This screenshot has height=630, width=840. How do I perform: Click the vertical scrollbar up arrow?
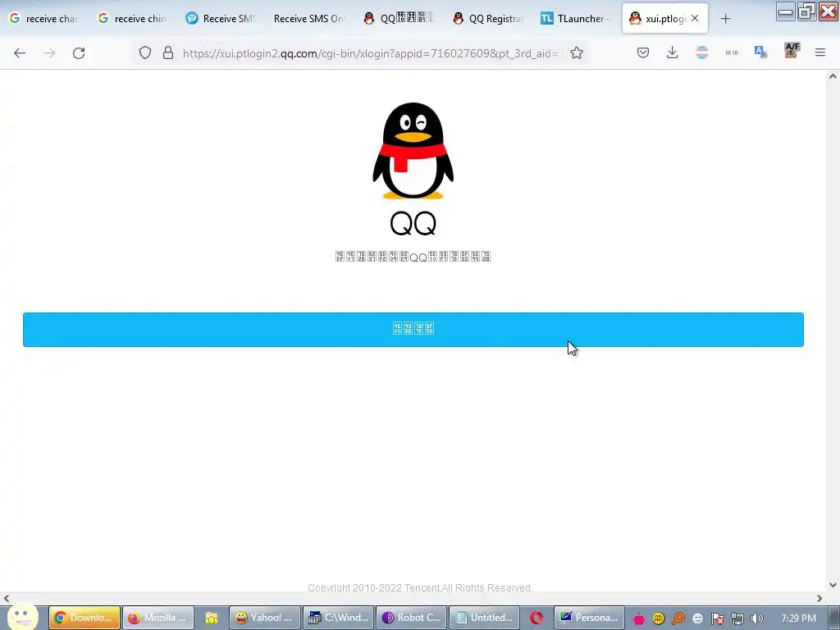(x=833, y=76)
